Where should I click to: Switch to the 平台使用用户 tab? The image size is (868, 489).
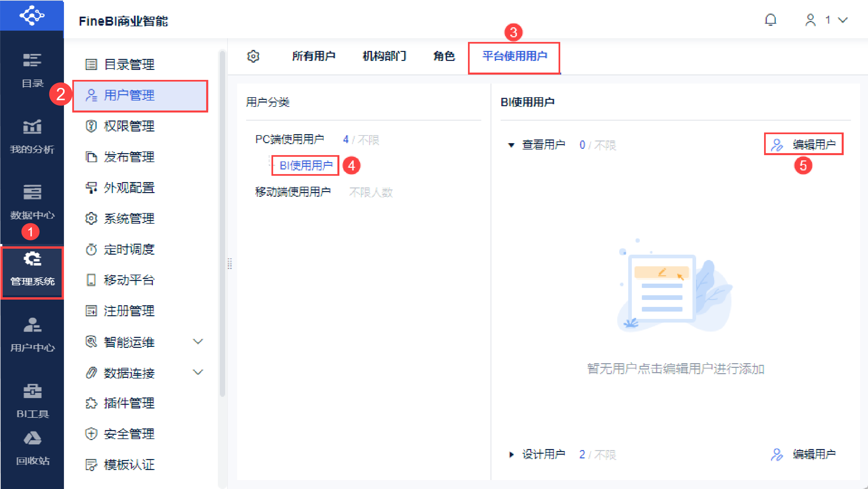pyautogui.click(x=514, y=56)
